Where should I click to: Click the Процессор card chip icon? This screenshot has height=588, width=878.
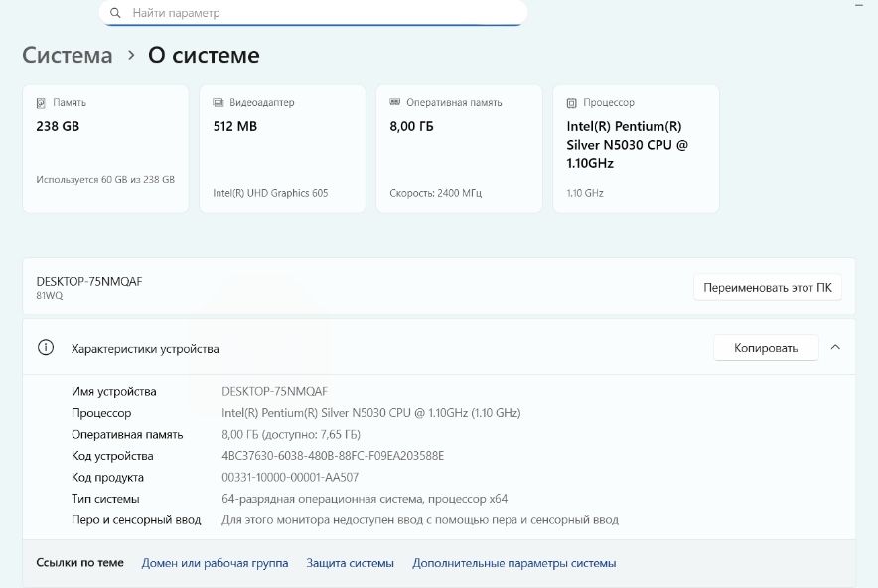[x=572, y=103]
